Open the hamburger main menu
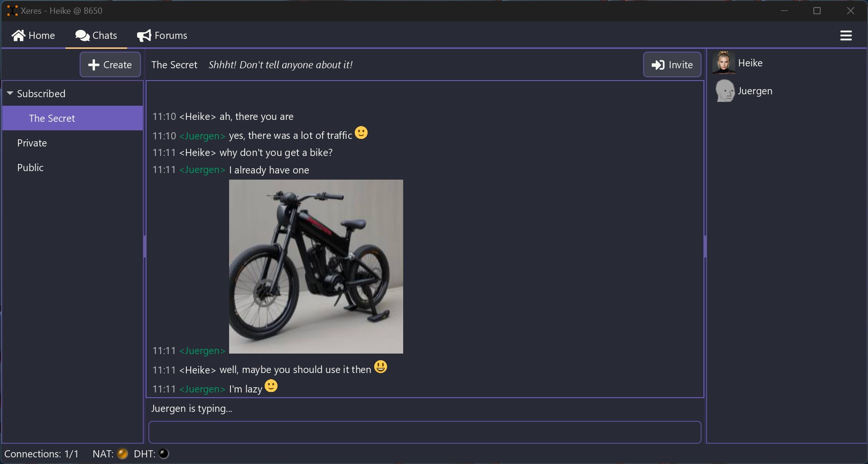 (x=846, y=36)
